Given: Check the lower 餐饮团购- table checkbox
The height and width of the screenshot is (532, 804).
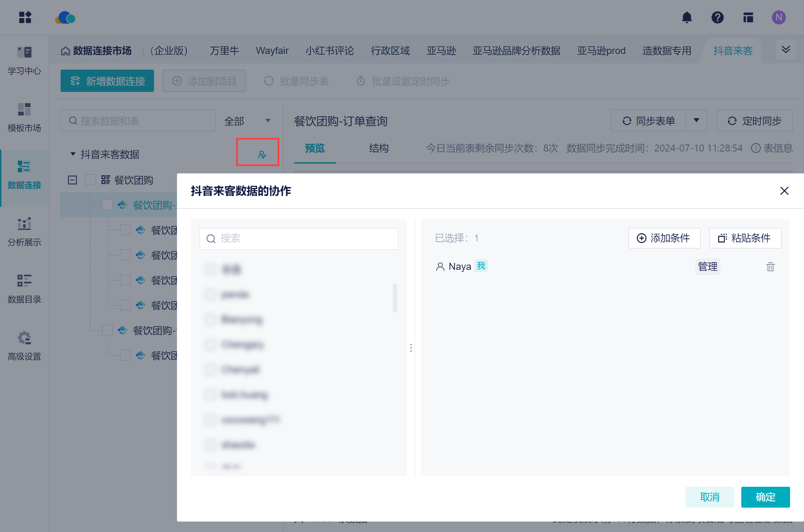Looking at the screenshot, I should click(107, 330).
